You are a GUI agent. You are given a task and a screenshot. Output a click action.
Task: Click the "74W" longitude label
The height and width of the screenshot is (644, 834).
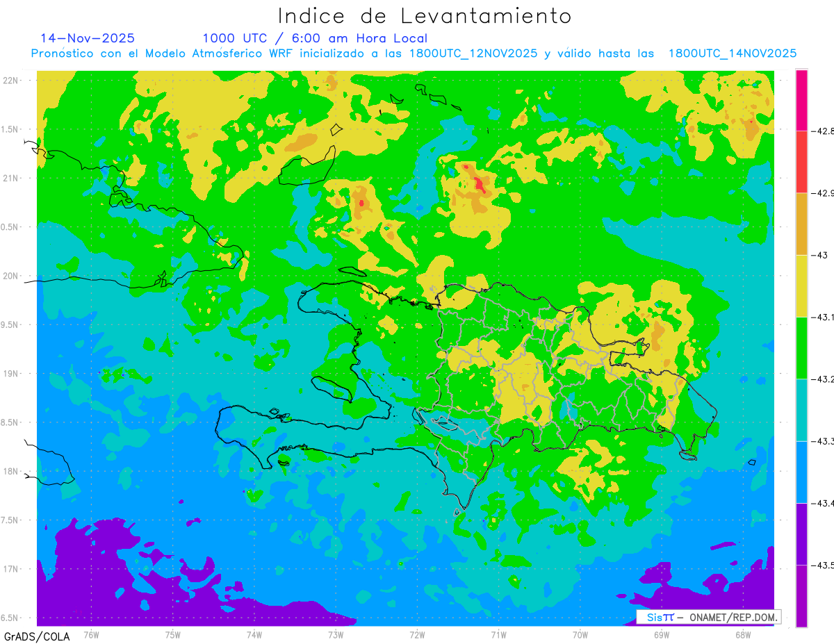(x=254, y=634)
